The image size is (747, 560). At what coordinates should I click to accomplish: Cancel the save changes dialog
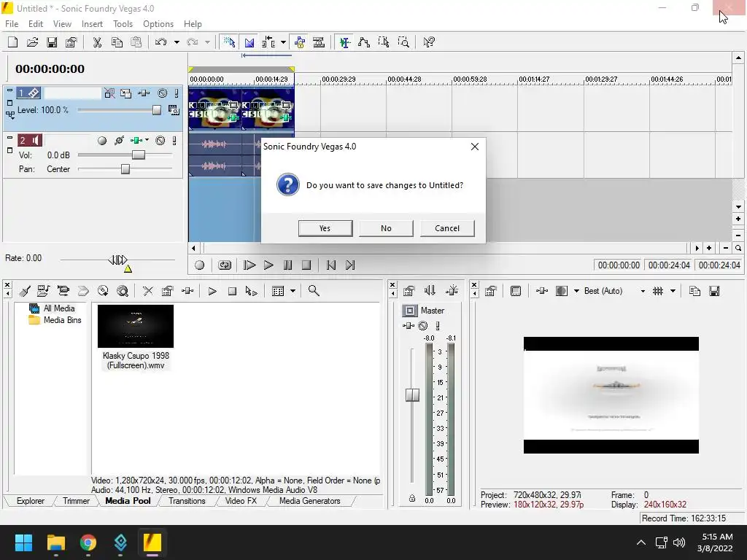447,228
